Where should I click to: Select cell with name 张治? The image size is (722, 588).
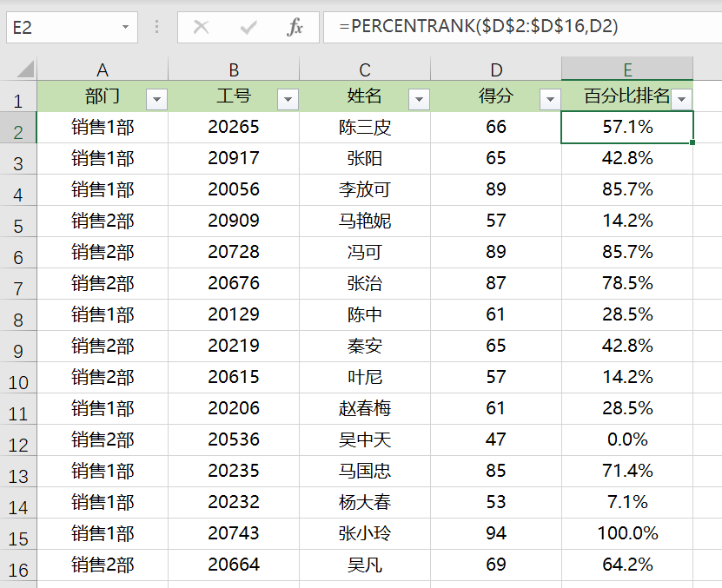[x=365, y=284]
